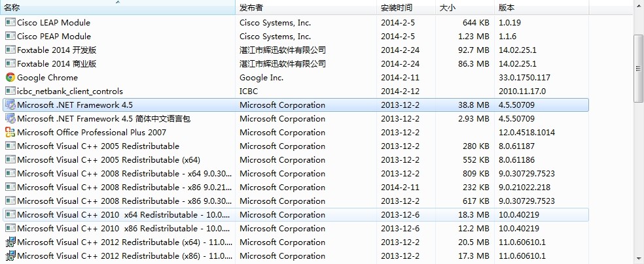The height and width of the screenshot is (264, 644).
Task: Click the vertical scrollbar thumb
Action: tap(638, 69)
